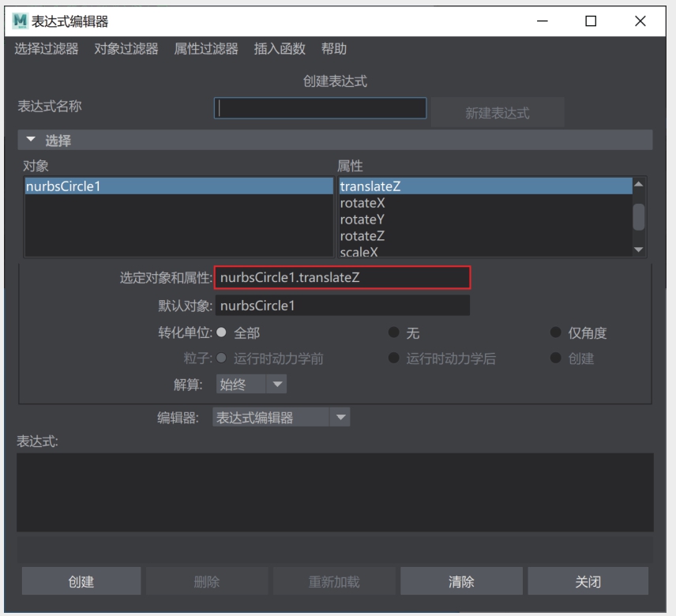Open the 插入函数 menu
The width and height of the screenshot is (676, 616).
click(280, 49)
